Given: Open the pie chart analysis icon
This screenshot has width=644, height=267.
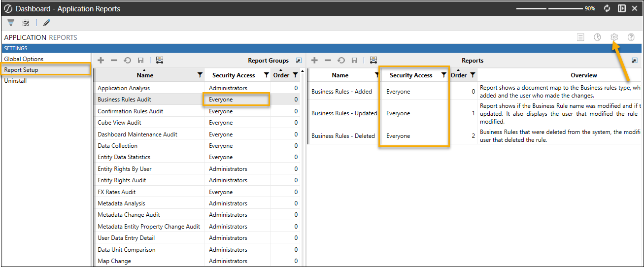Looking at the screenshot, I should (597, 37).
